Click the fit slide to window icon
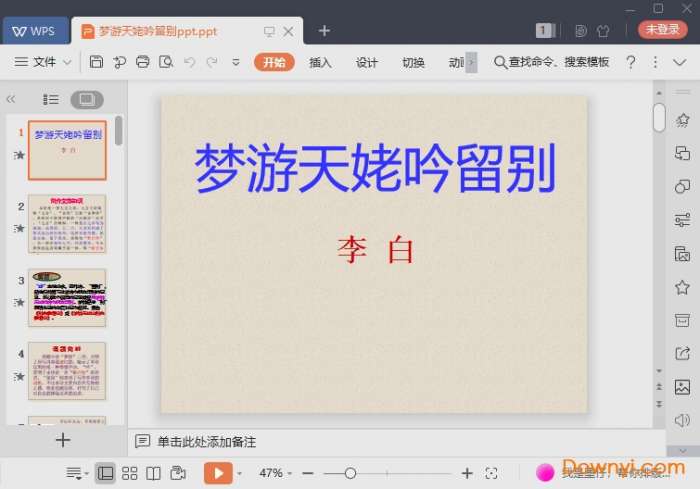Viewport: 700px width, 489px height. point(491,473)
